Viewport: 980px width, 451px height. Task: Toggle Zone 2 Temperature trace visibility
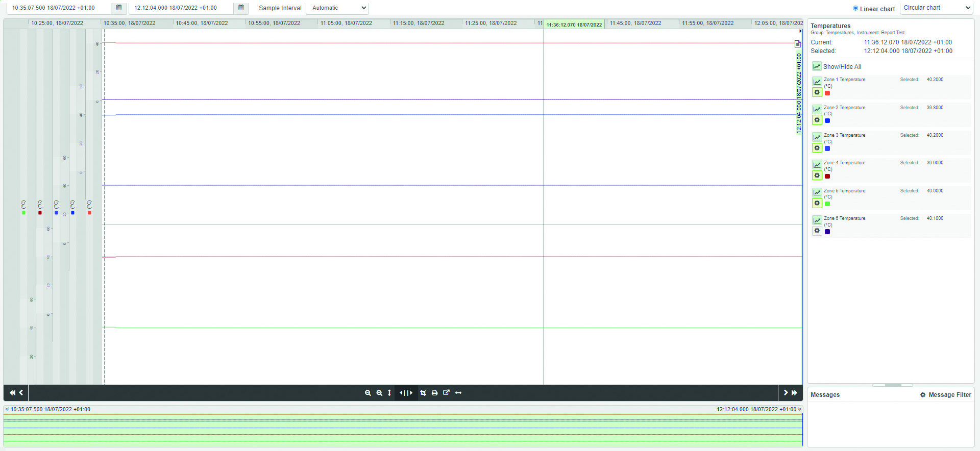tap(817, 109)
